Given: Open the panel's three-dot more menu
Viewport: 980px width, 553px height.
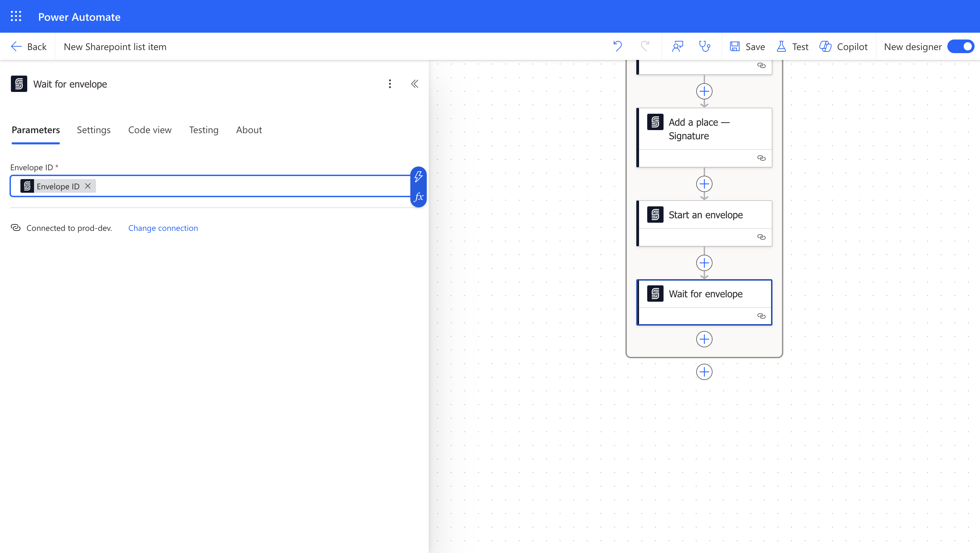Looking at the screenshot, I should pos(390,84).
